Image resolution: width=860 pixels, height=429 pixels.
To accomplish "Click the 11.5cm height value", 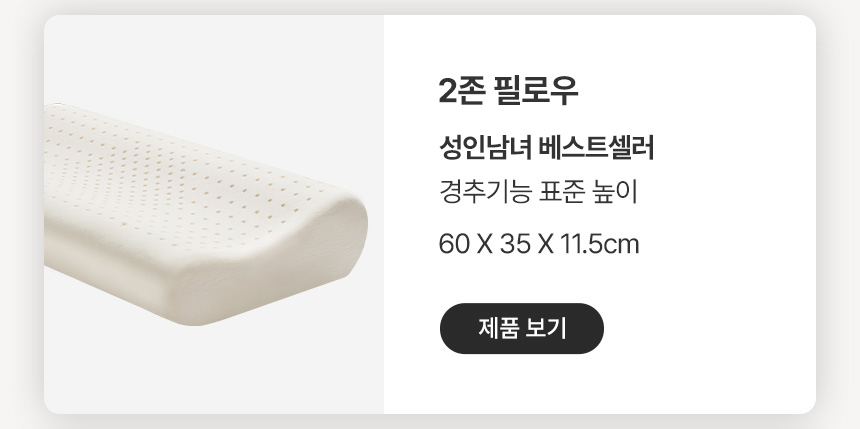I will point(599,244).
